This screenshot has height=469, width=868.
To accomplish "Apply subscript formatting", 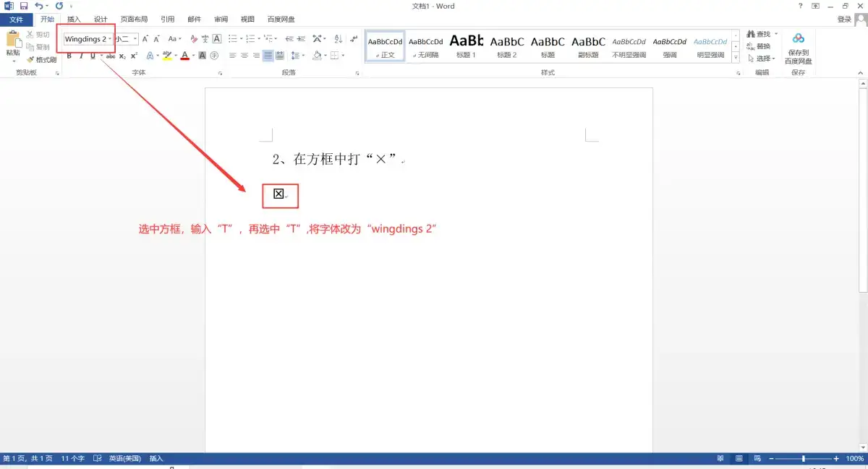I will pyautogui.click(x=122, y=56).
